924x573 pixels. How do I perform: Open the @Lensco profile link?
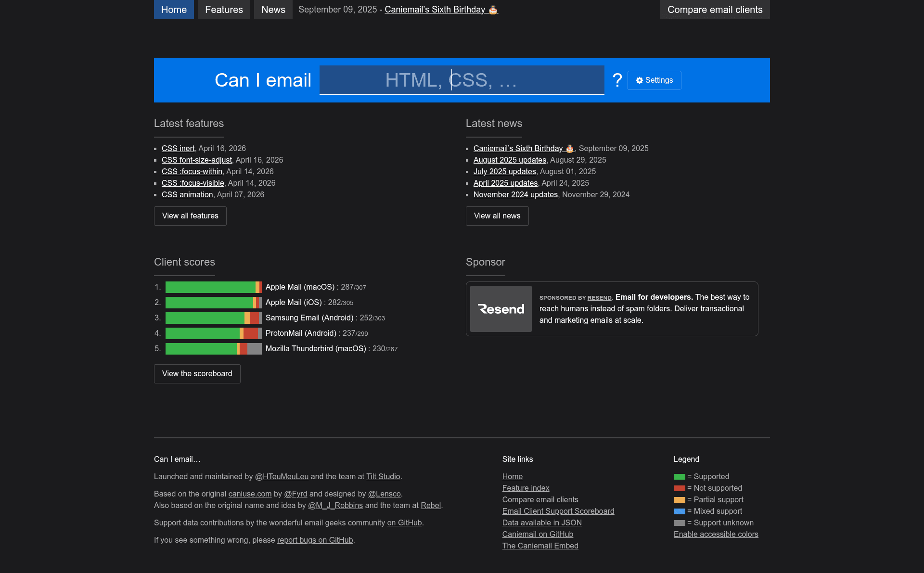[x=385, y=494]
